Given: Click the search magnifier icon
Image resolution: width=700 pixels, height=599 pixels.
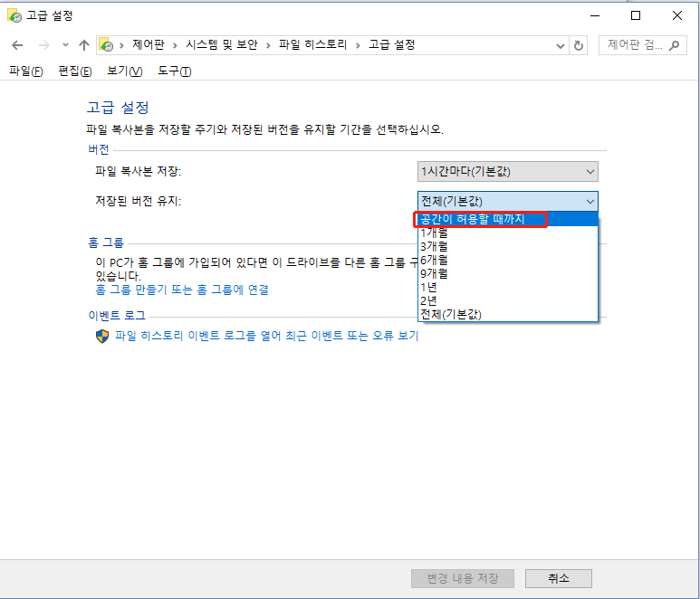Looking at the screenshot, I should point(674,45).
